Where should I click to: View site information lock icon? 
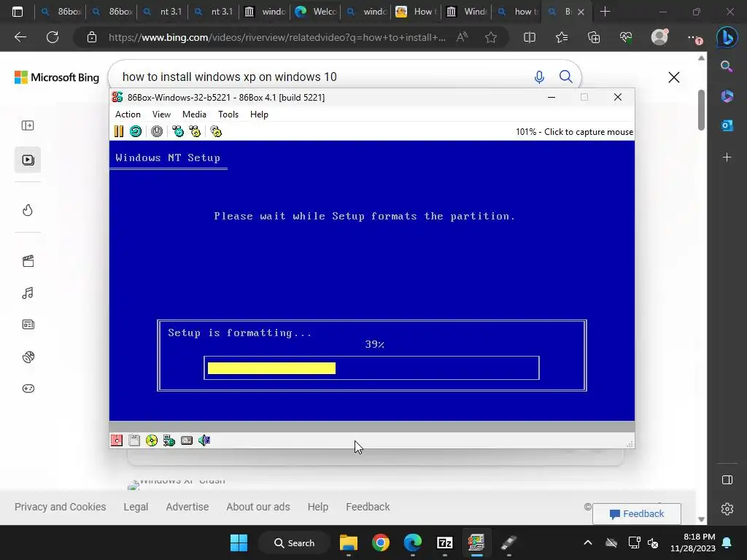[92, 37]
